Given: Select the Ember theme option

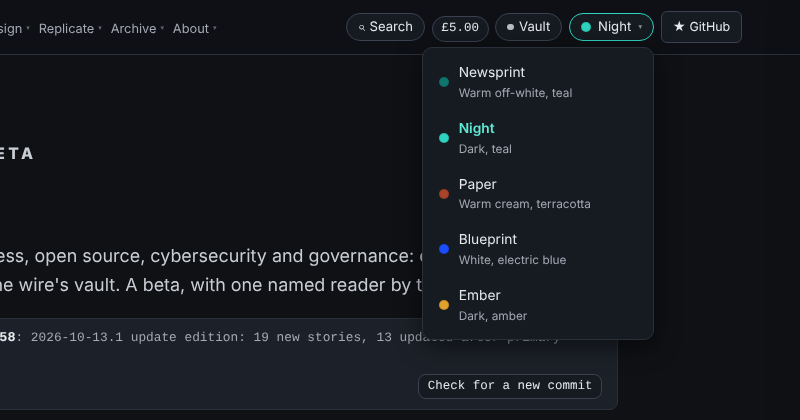Looking at the screenshot, I should [x=538, y=305].
